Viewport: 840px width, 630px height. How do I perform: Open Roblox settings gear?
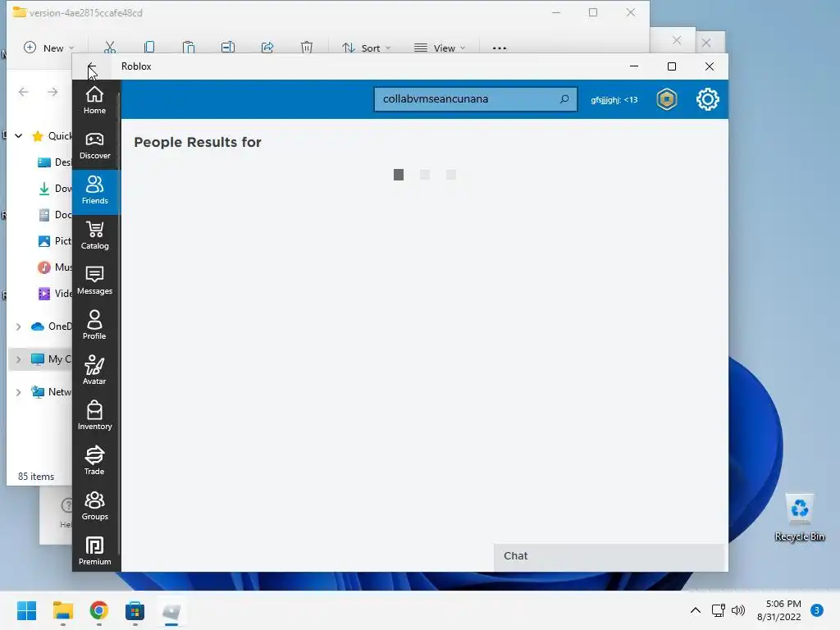click(x=708, y=99)
